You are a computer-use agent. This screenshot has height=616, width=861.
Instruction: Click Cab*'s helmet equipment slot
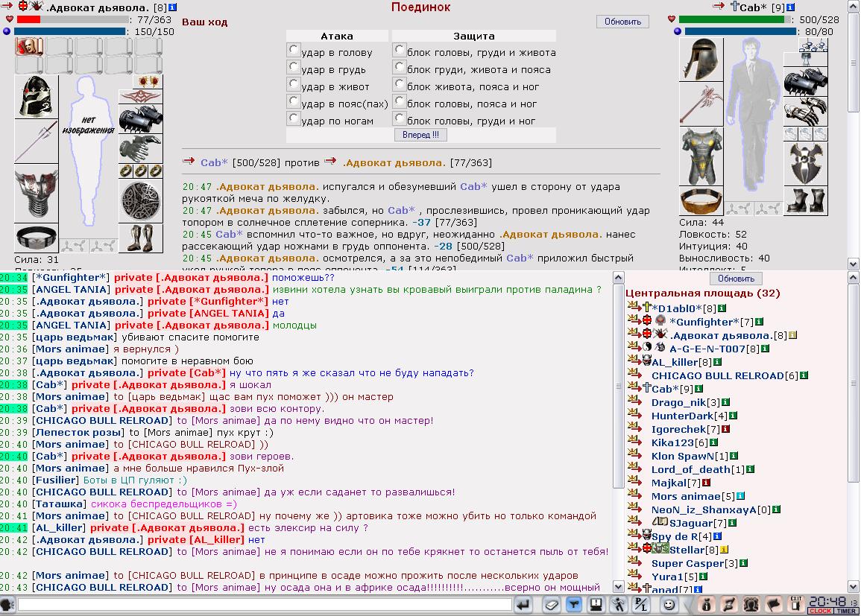tap(701, 60)
